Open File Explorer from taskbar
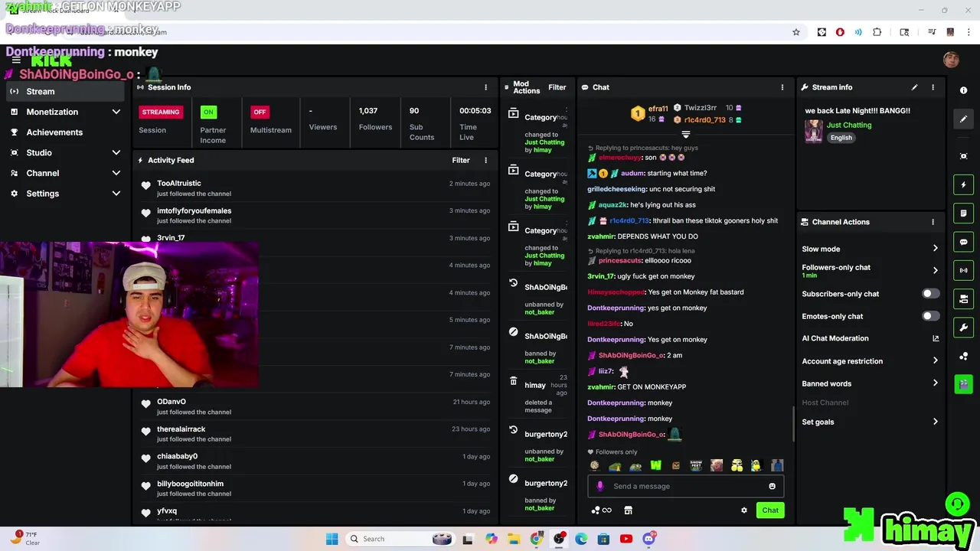 [514, 539]
